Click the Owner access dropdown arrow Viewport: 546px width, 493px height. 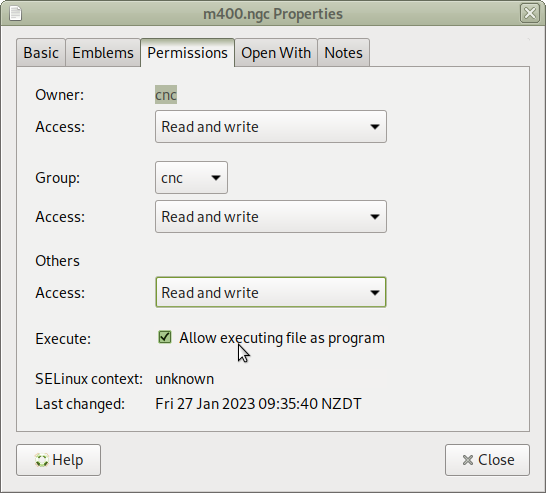click(x=375, y=126)
